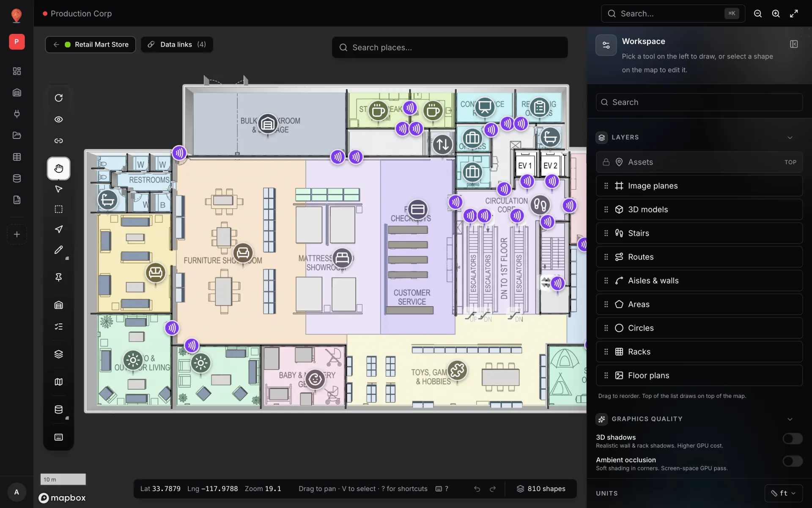Collapse the Workspace side panel
This screenshot has height=508, width=812.
pyautogui.click(x=794, y=44)
